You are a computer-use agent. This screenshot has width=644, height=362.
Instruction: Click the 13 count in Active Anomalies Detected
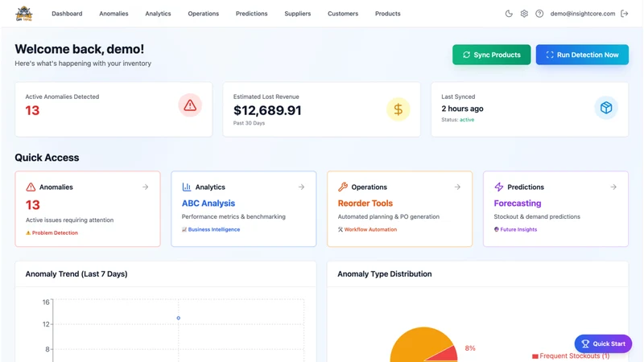(32, 110)
